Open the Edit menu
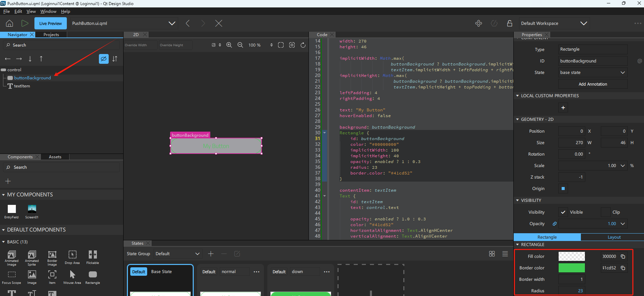 click(x=18, y=11)
